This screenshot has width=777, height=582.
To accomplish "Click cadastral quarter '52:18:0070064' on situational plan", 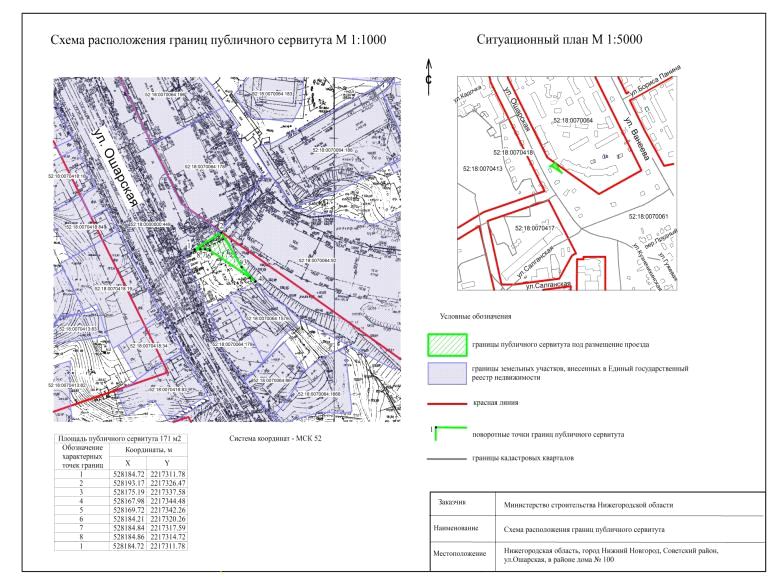I will pyautogui.click(x=573, y=120).
